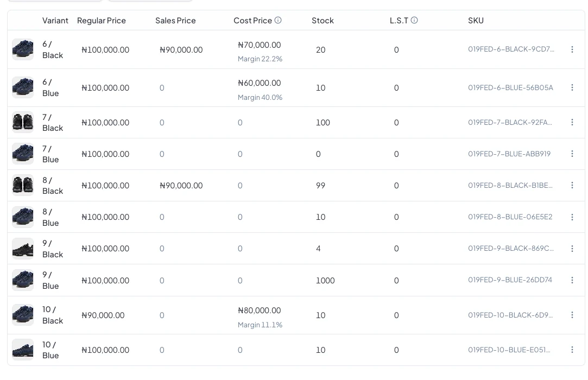Click stock value 100 for 7 / Black
588x380 pixels.
pos(323,123)
